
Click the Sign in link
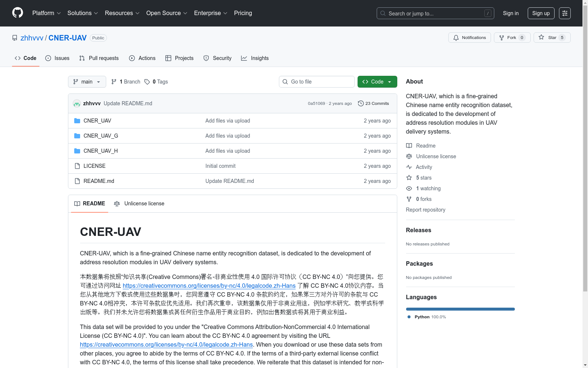coord(511,13)
